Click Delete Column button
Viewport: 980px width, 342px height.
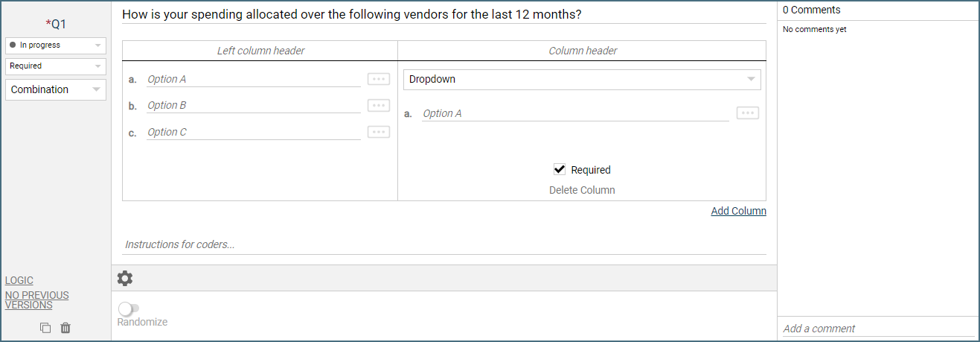click(x=582, y=190)
